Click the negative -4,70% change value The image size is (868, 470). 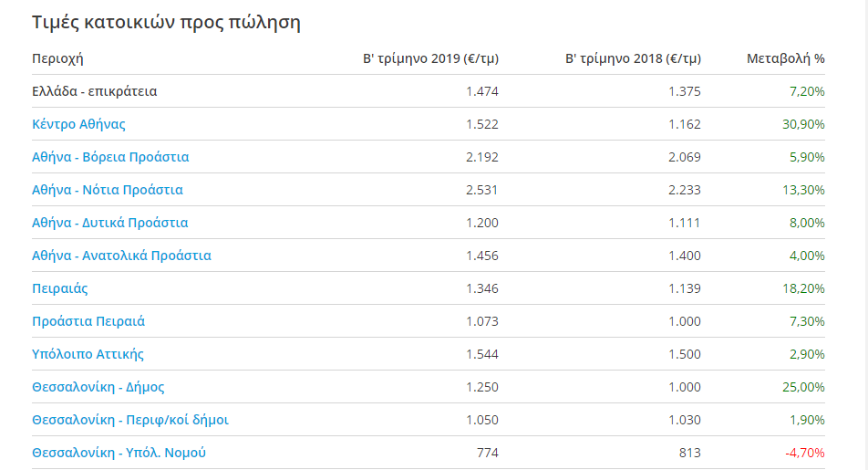pyautogui.click(x=805, y=453)
